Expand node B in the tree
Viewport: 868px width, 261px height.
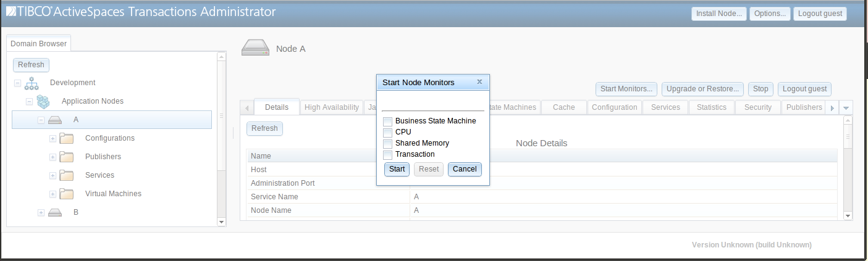tap(41, 212)
